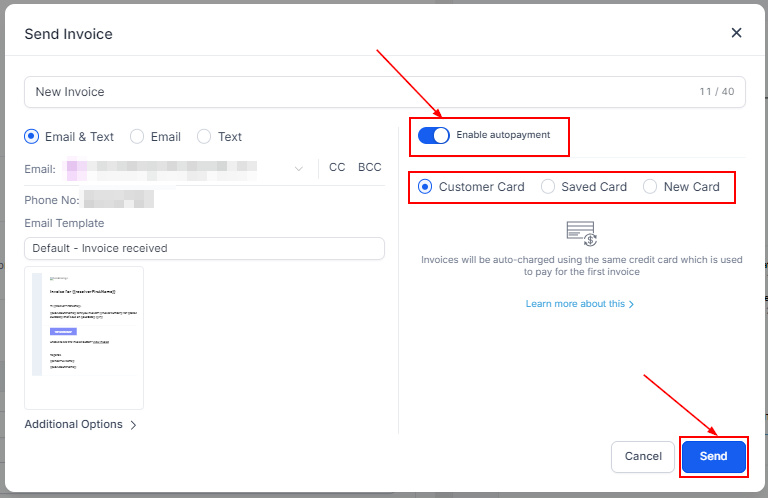
Task: Click the Send button
Action: [714, 456]
